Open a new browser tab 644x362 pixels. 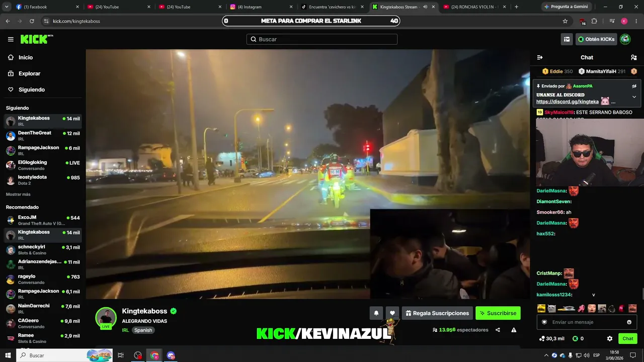coord(516,7)
